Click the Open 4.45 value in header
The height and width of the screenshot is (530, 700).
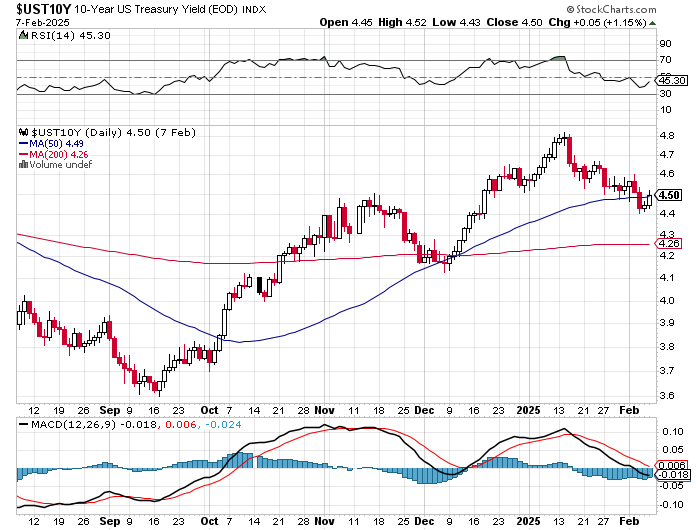point(346,22)
